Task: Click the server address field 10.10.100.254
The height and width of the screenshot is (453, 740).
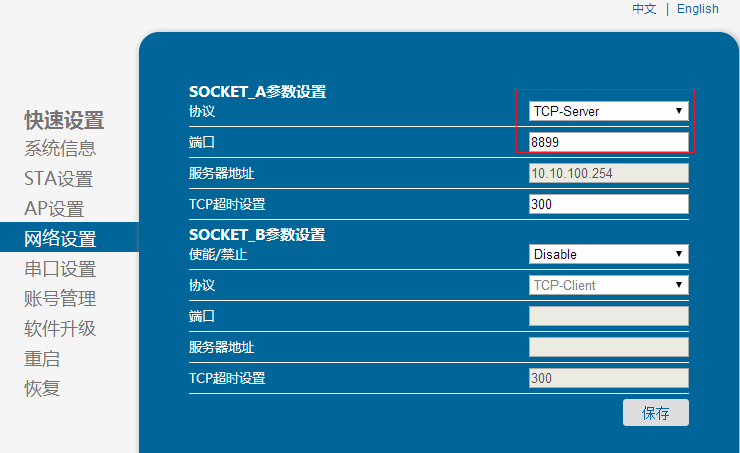Action: 608,173
